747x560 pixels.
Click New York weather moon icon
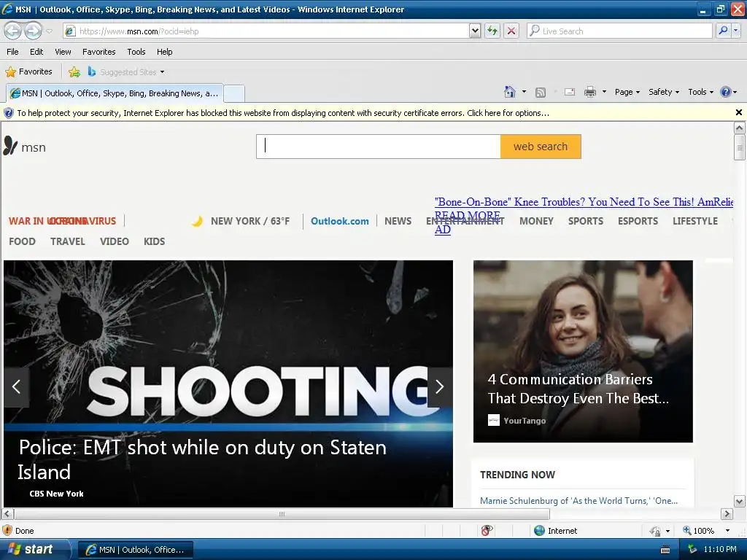(197, 221)
